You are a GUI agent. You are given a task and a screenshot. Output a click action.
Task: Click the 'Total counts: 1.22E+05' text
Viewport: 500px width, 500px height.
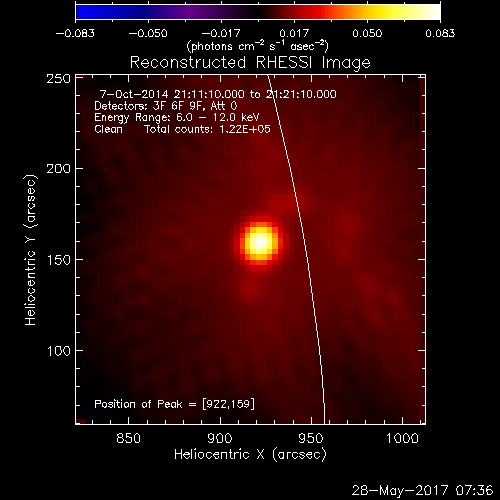click(207, 129)
